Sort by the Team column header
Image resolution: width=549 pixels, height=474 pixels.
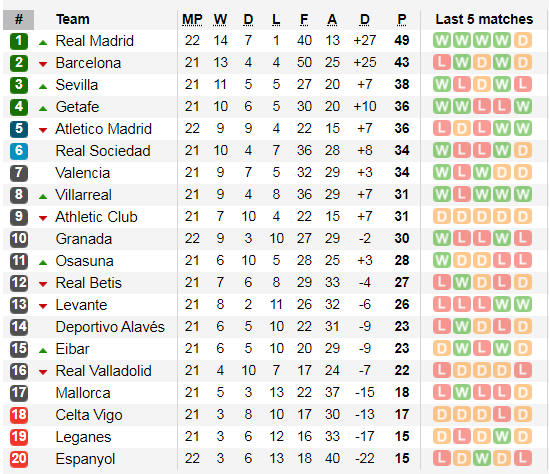click(x=73, y=19)
